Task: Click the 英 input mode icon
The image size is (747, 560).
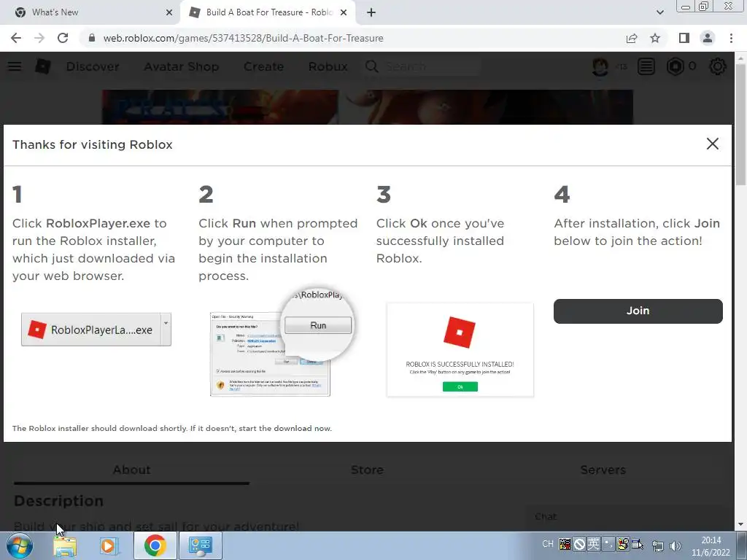Action: pos(593,544)
